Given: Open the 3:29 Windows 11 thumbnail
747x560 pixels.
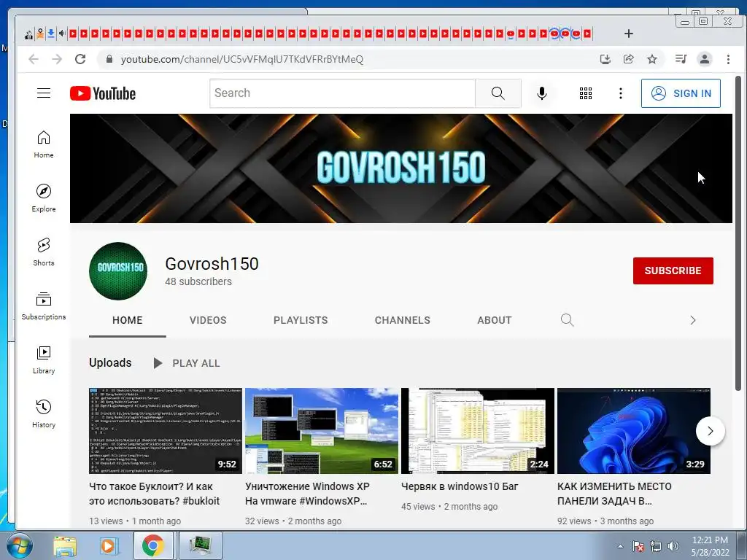Looking at the screenshot, I should 634,431.
